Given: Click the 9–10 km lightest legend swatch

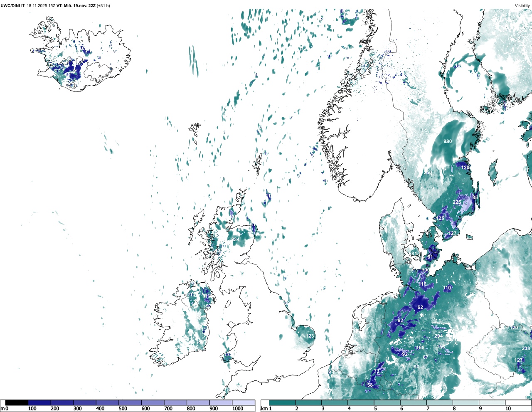Looking at the screenshot, I should 492,402.
